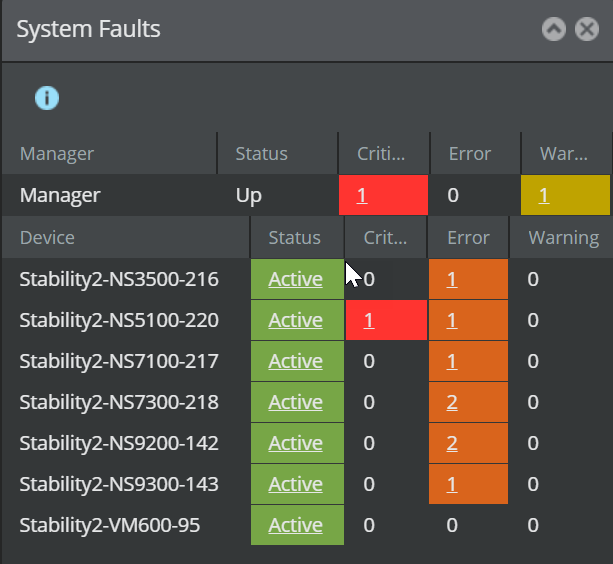Select the Manager row name
613x564 pixels.
coord(60,195)
